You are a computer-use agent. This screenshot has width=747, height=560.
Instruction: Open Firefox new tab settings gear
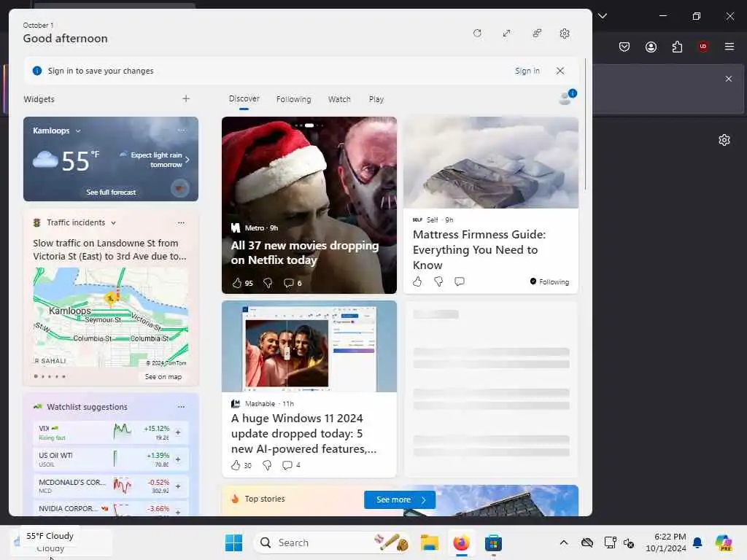pyautogui.click(x=724, y=140)
